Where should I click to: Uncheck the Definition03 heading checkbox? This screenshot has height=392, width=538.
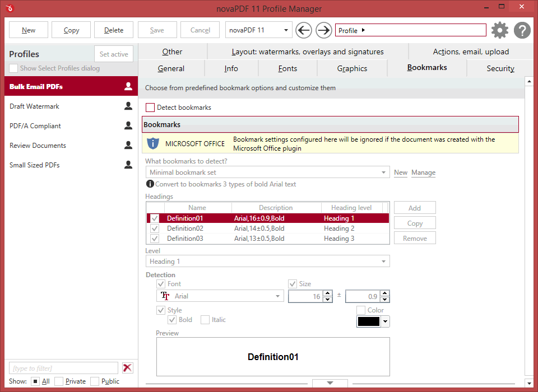click(x=155, y=239)
